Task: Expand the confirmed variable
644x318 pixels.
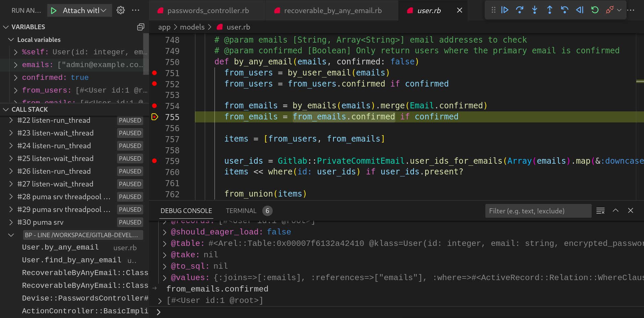Action: (16, 77)
